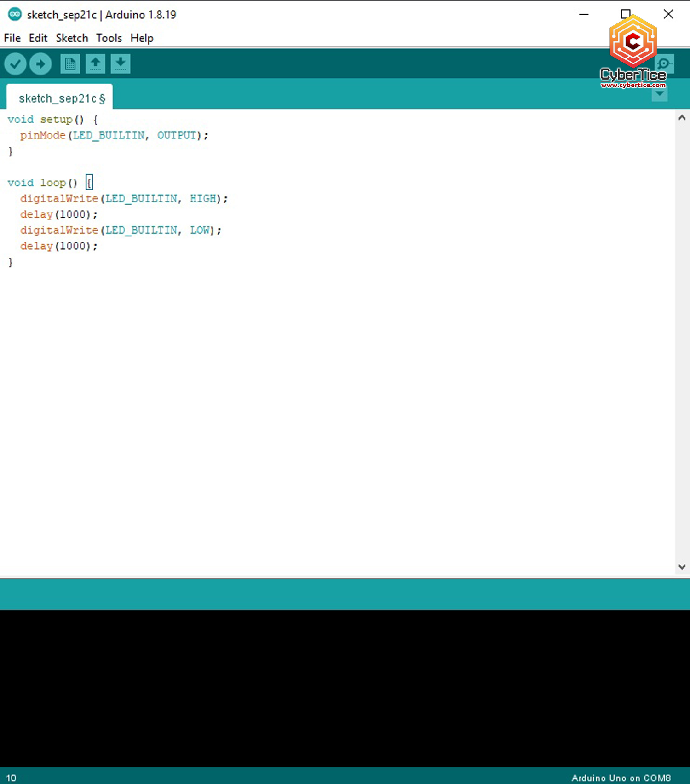The width and height of the screenshot is (690, 784).
Task: Click the editor scrollbar up arrow
Action: pyautogui.click(x=682, y=118)
